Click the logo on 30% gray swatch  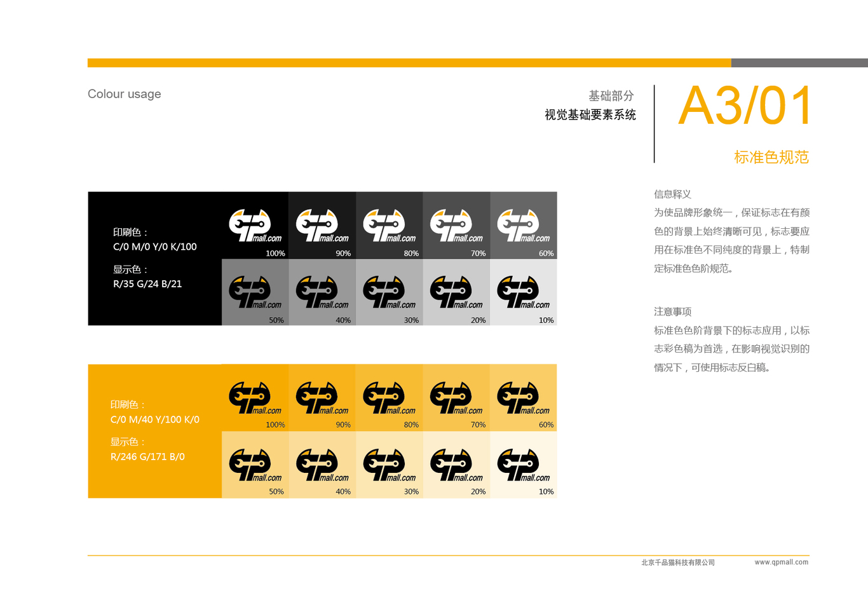(x=390, y=292)
